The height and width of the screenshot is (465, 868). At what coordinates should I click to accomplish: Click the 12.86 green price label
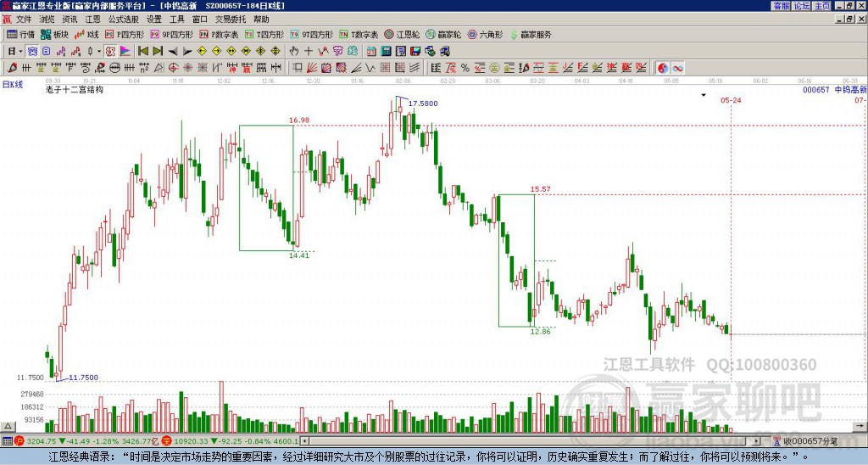coord(540,332)
